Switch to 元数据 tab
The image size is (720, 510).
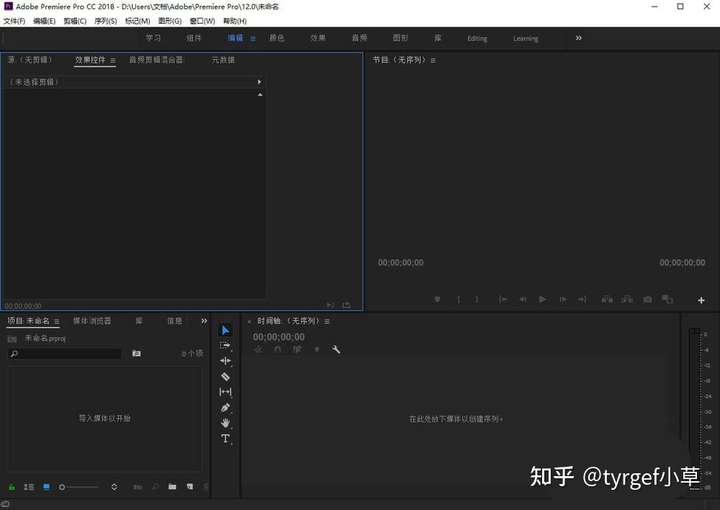tap(223, 60)
